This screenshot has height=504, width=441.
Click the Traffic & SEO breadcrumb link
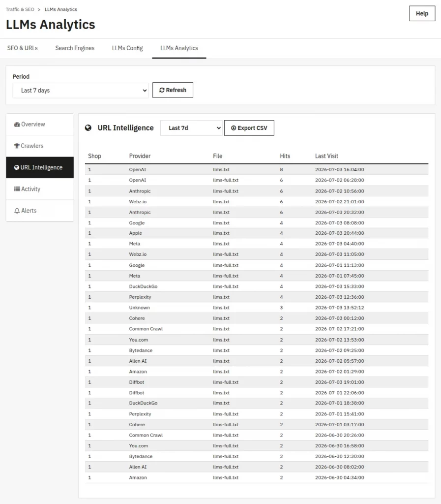pos(20,9)
